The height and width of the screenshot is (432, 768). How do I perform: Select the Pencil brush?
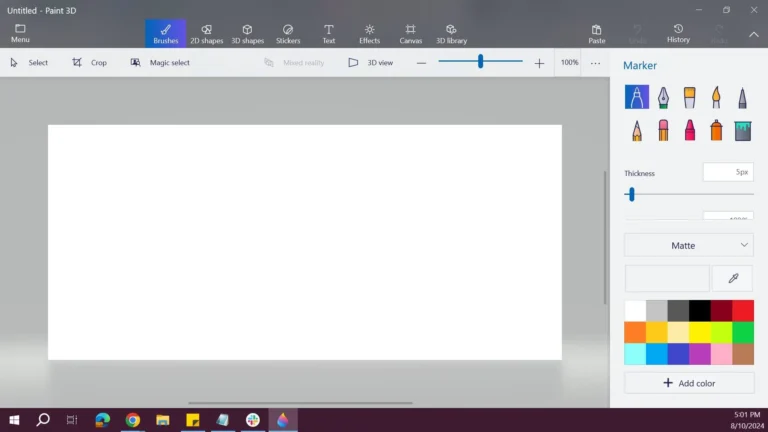click(x=637, y=130)
